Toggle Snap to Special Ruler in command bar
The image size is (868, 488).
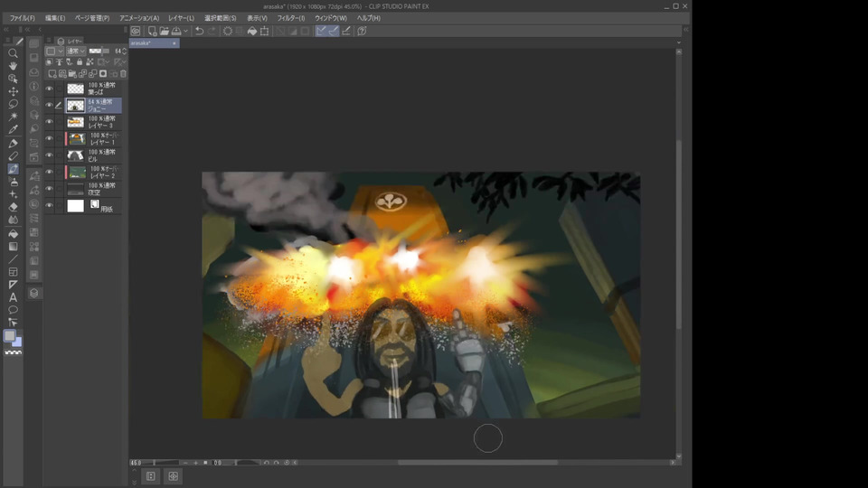(334, 31)
